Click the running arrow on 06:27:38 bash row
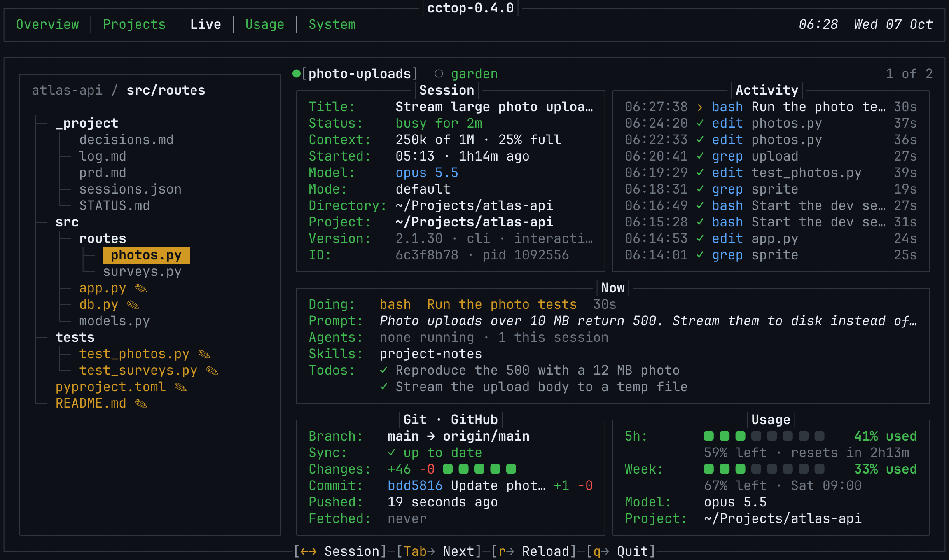 (x=700, y=107)
